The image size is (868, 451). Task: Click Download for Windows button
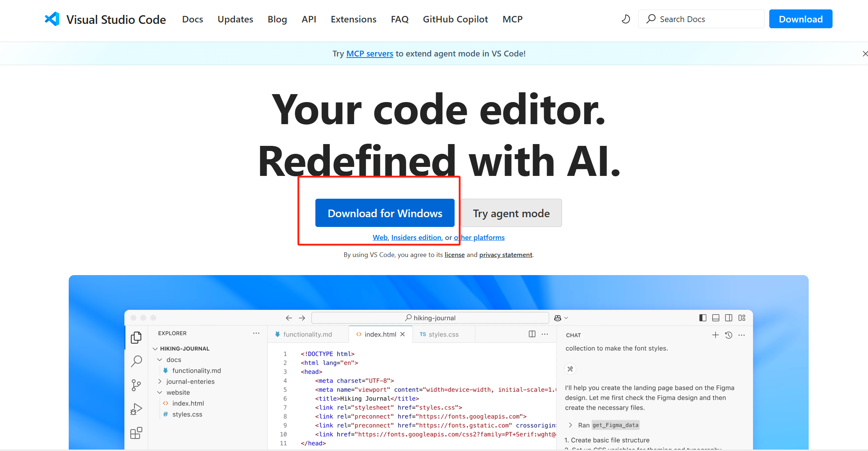pyautogui.click(x=385, y=213)
